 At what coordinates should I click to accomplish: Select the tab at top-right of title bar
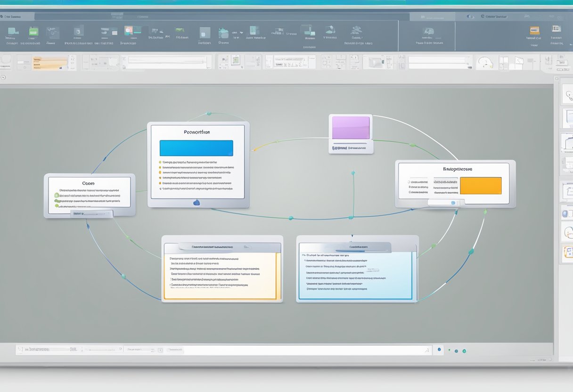pos(495,16)
